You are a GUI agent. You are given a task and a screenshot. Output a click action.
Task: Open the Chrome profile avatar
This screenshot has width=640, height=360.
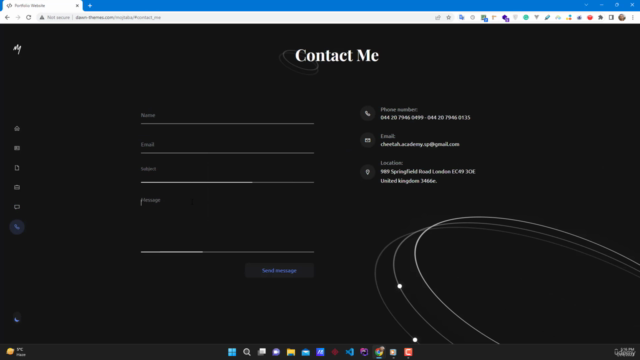[622, 17]
